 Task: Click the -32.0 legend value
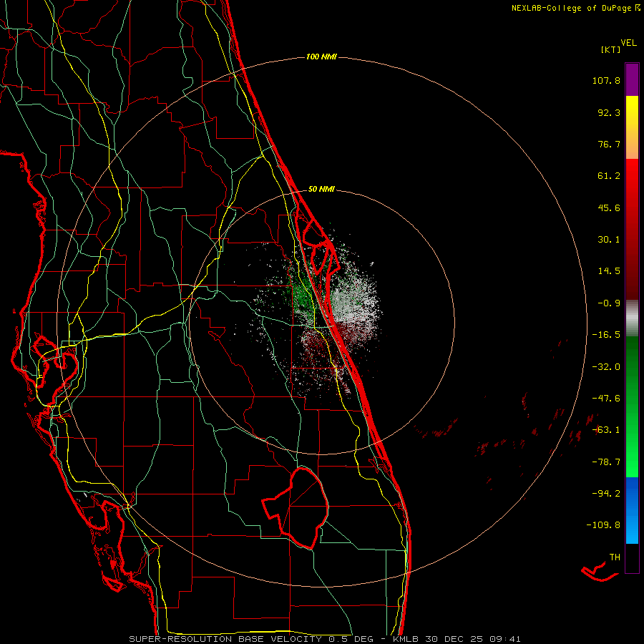tap(606, 367)
